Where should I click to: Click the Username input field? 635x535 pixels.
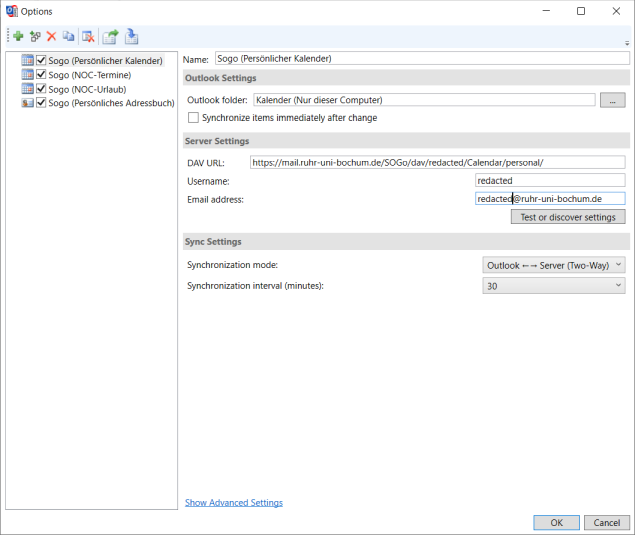coord(550,180)
